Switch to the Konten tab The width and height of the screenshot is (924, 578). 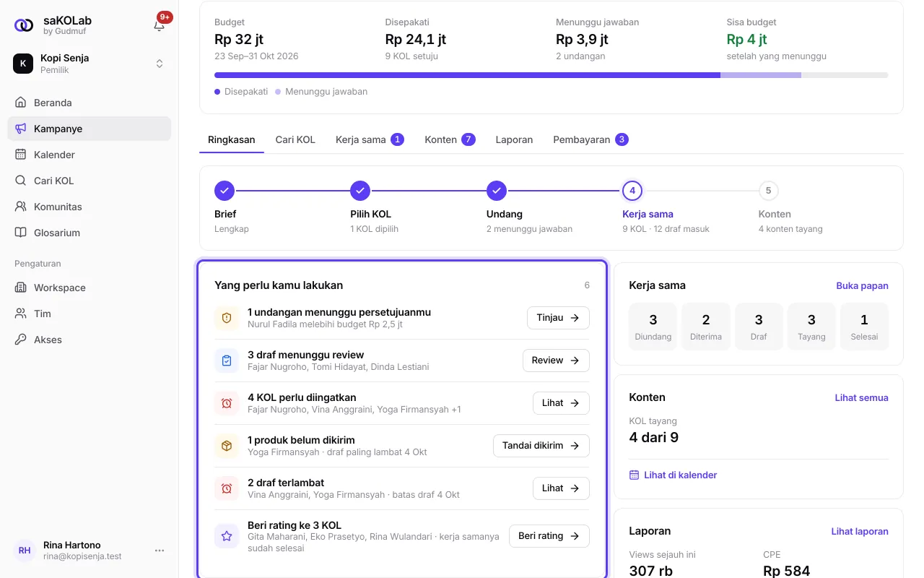[x=450, y=139]
